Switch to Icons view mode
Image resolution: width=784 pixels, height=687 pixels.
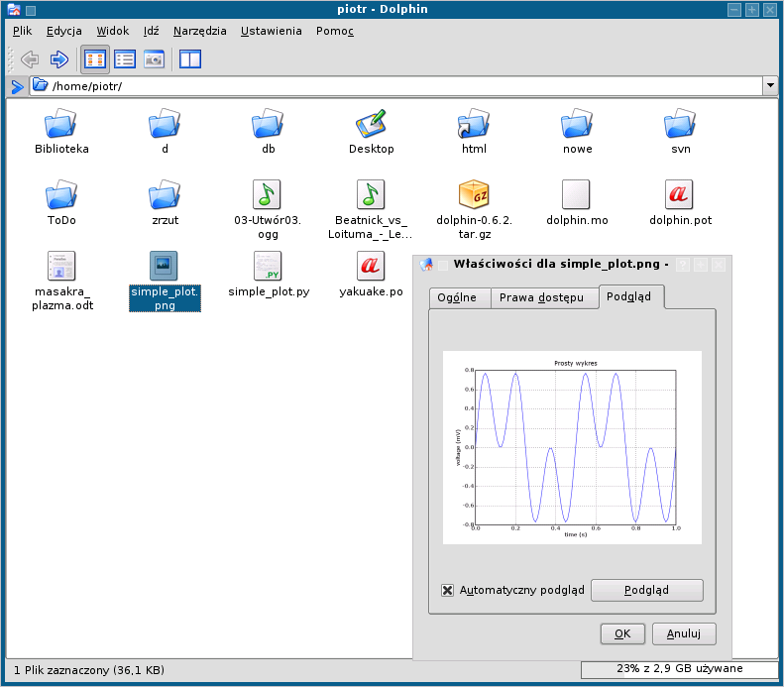95,59
